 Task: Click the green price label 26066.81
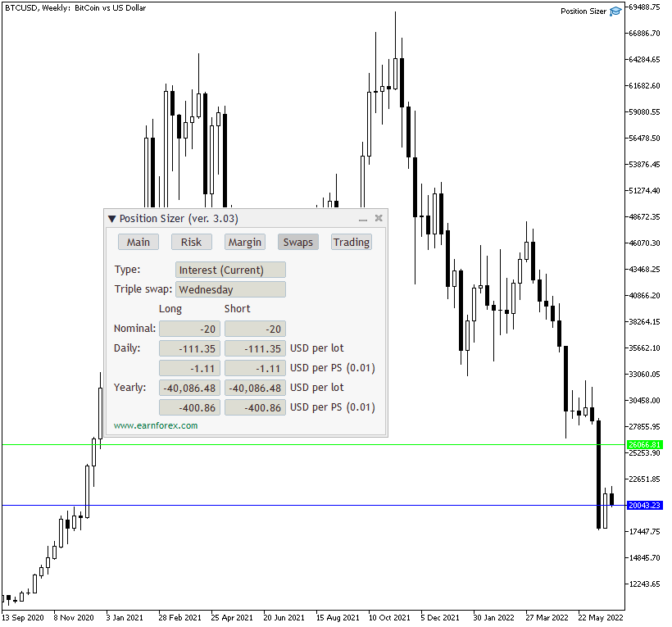[644, 443]
